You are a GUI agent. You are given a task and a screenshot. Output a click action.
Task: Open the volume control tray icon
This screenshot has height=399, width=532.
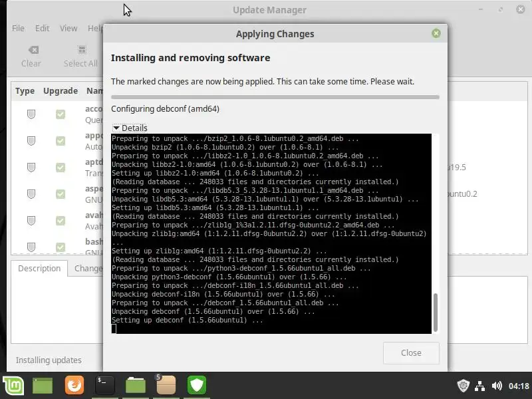tap(497, 386)
